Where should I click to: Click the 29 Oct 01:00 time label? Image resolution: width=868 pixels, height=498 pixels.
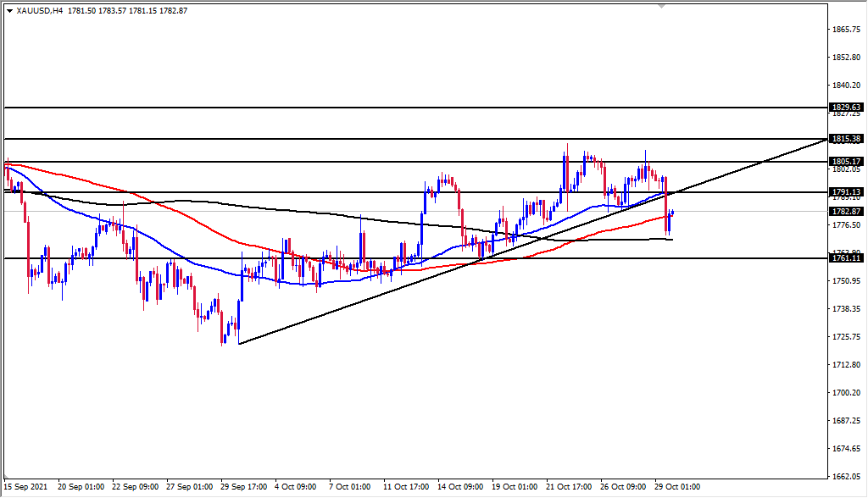click(677, 487)
